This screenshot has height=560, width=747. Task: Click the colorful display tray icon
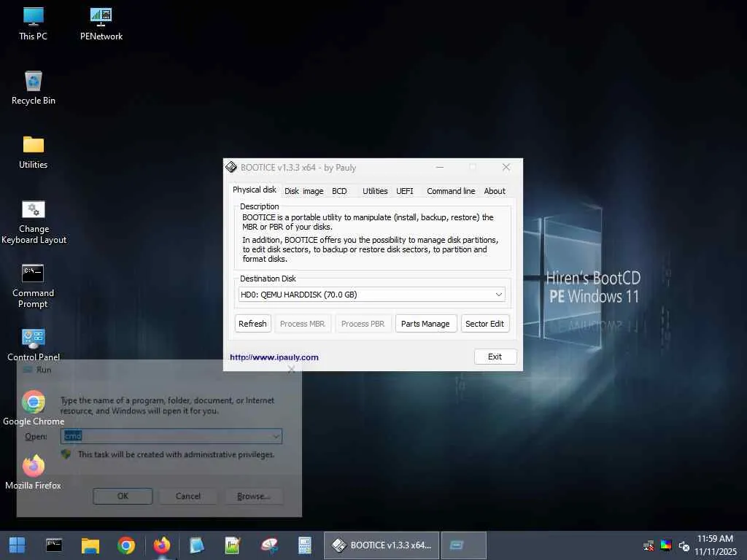666,545
